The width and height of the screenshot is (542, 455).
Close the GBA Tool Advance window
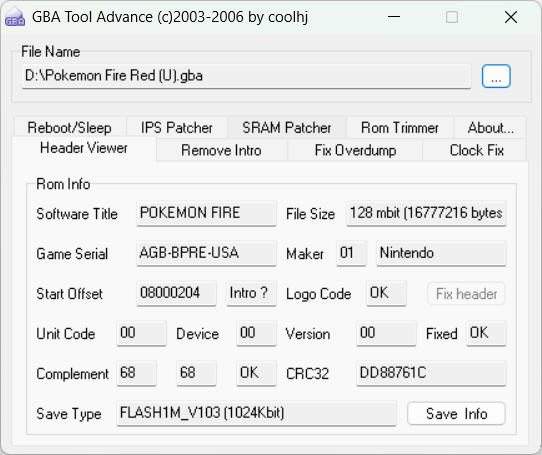pos(511,17)
